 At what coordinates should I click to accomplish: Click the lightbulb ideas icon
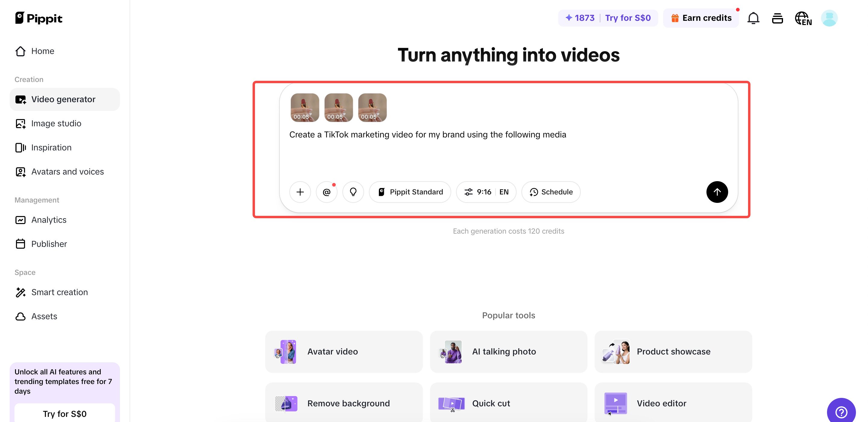coord(353,192)
